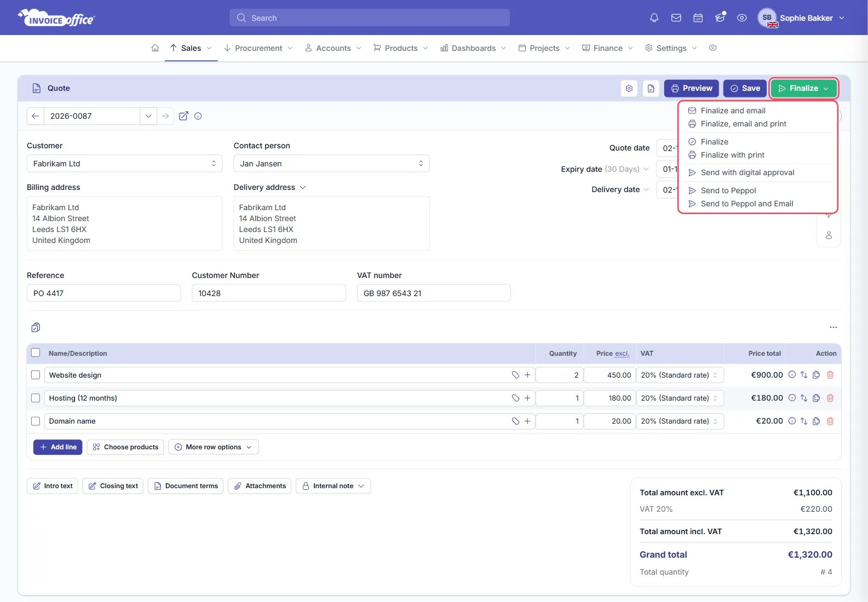Open the Finance menu

pyautogui.click(x=607, y=48)
